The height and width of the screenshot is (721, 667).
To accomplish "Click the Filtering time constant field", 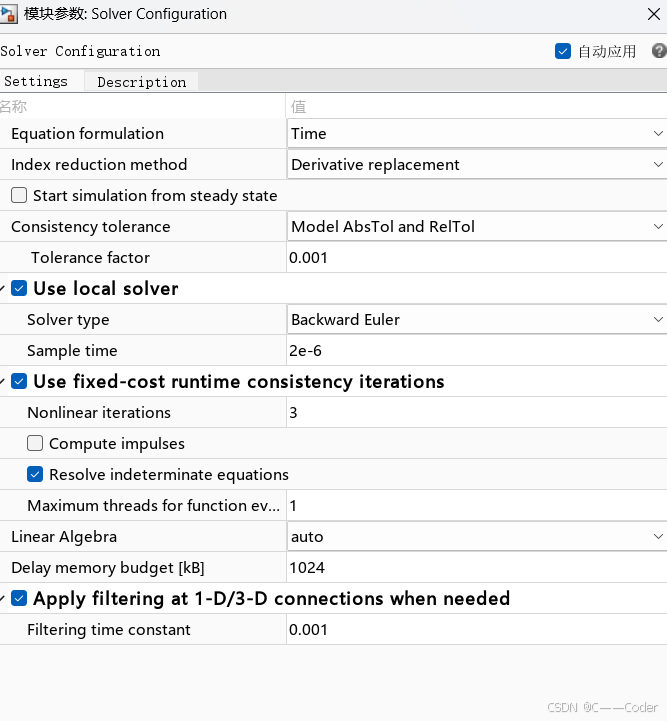I will pyautogui.click(x=476, y=629).
